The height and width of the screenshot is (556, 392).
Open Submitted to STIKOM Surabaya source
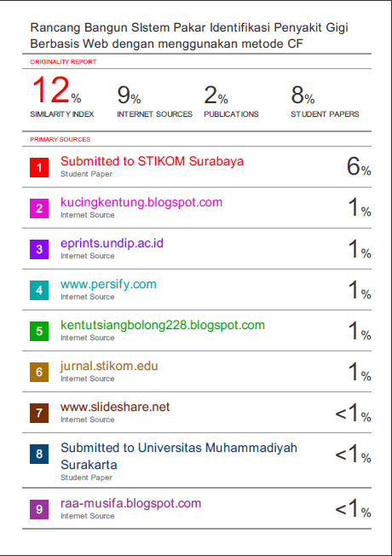point(152,161)
